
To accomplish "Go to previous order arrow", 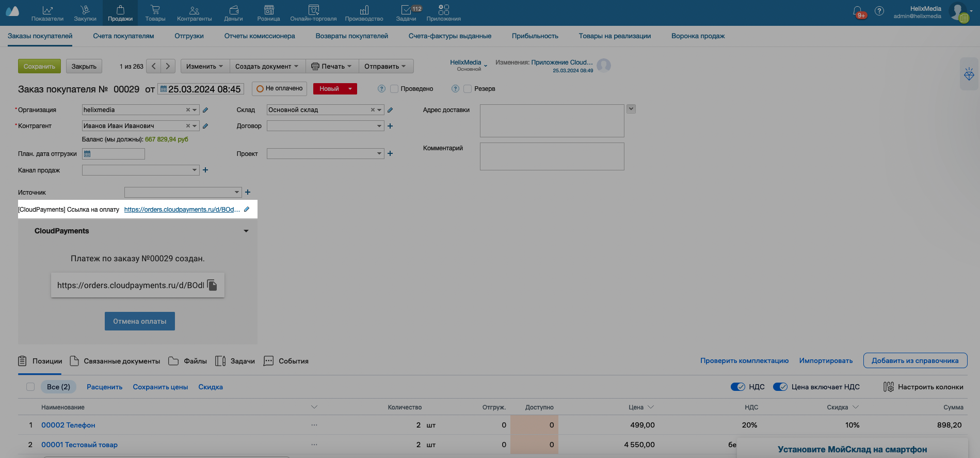I will point(153,66).
